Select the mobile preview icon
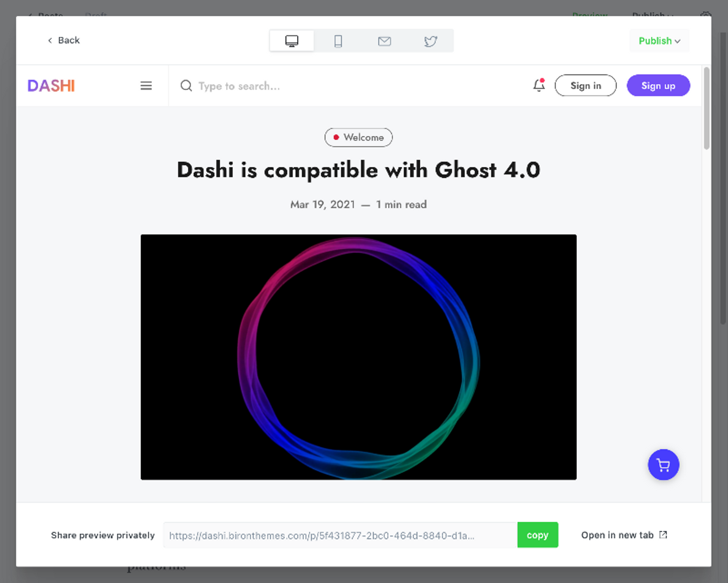The height and width of the screenshot is (583, 728). pos(338,40)
